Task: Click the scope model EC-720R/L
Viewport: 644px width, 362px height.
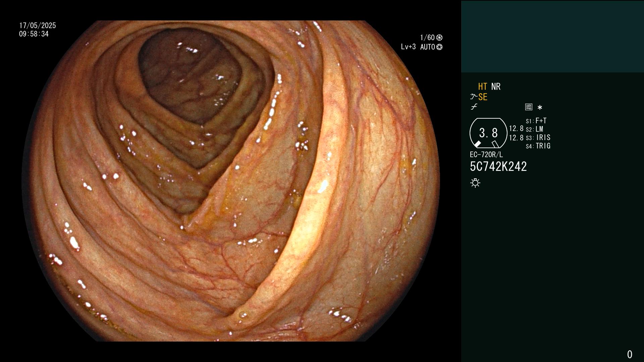Action: tap(486, 155)
